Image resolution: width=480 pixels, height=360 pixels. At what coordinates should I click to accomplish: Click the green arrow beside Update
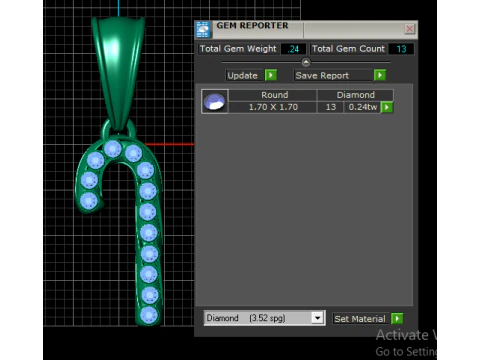tap(271, 75)
